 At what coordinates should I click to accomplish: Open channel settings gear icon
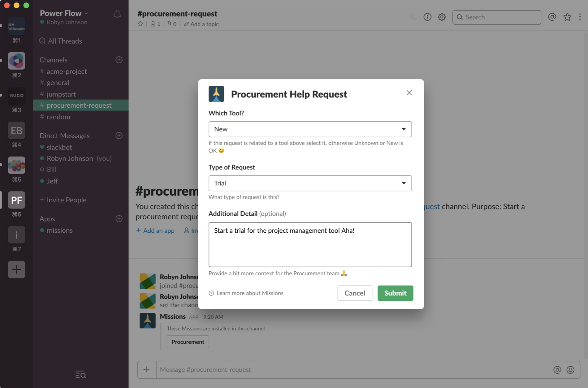point(442,17)
